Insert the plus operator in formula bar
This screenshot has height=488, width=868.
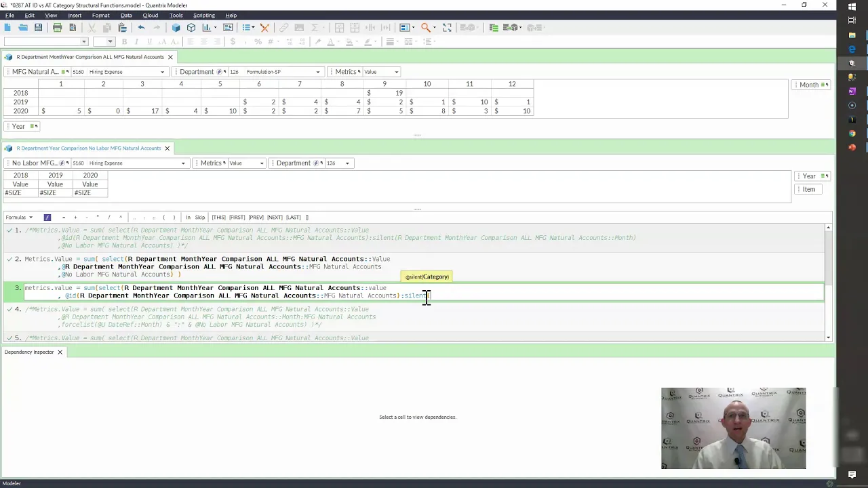[x=75, y=218]
